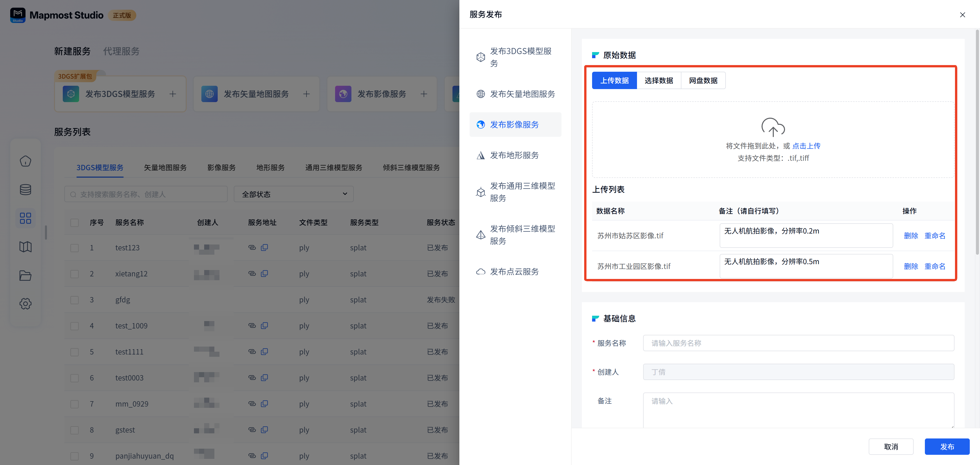Expand 发布矢量地图服务 card plus sign

point(306,94)
